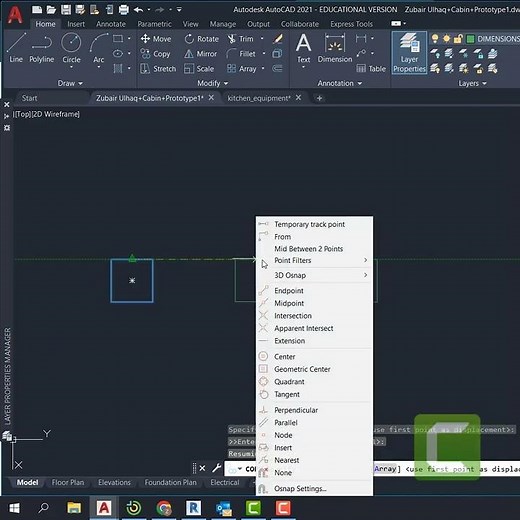The width and height of the screenshot is (520, 520).
Task: Click the DIMENSIONS layer green color swatch
Action: pyautogui.click(x=470, y=39)
